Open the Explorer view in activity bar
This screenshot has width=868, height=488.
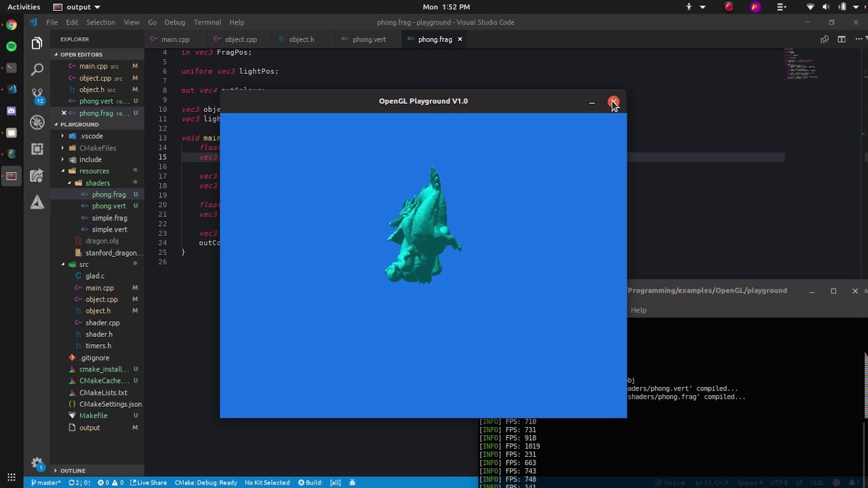[37, 44]
